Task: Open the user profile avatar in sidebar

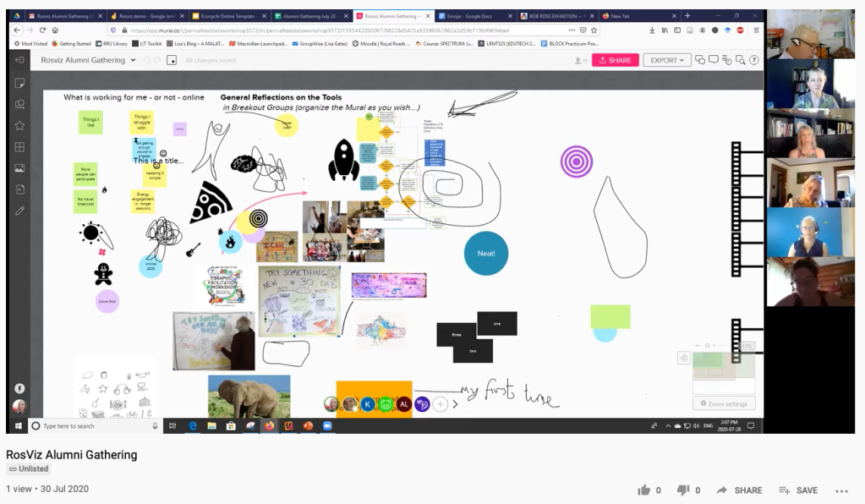Action: pos(19,407)
